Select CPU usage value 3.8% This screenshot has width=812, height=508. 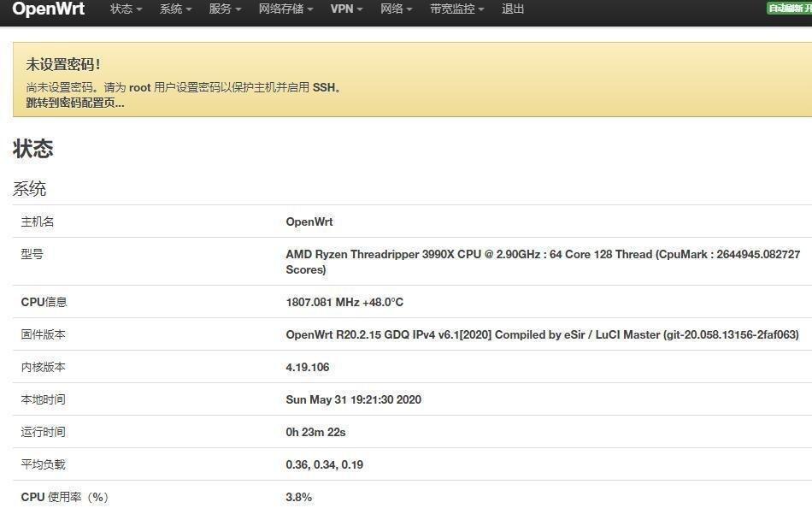299,497
